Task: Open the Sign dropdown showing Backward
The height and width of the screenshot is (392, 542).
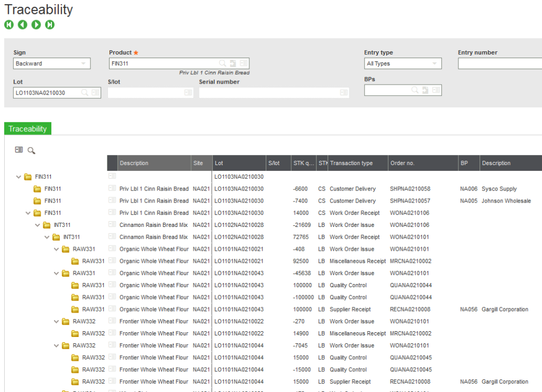Action: pyautogui.click(x=52, y=63)
